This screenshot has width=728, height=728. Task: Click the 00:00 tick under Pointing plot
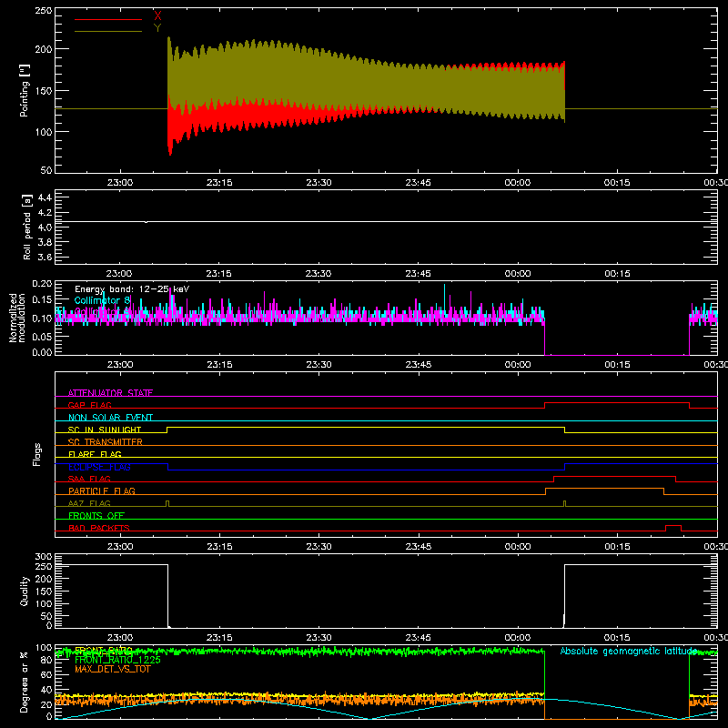tap(518, 183)
